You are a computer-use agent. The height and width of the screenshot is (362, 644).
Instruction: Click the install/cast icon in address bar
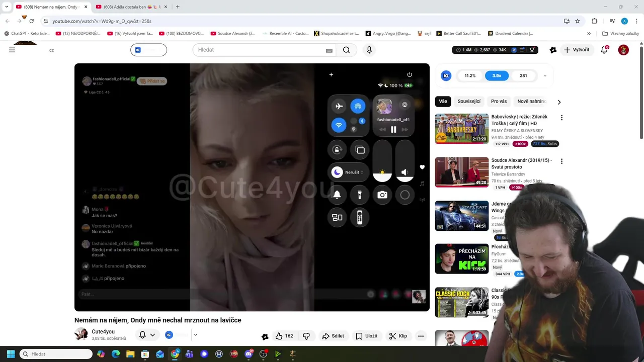[x=567, y=21]
